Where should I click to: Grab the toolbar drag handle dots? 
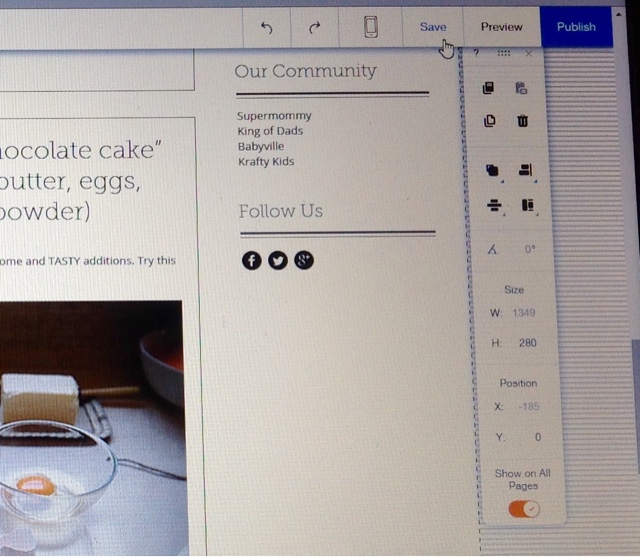tap(504, 53)
